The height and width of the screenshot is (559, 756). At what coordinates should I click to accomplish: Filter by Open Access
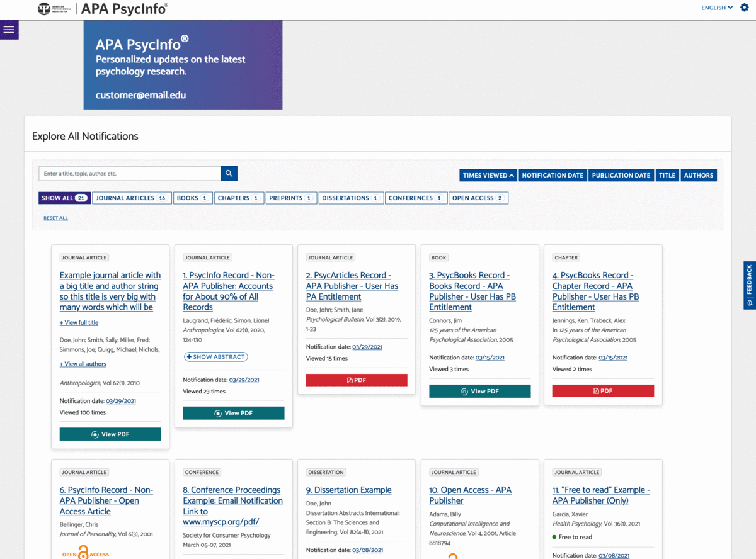coord(478,198)
